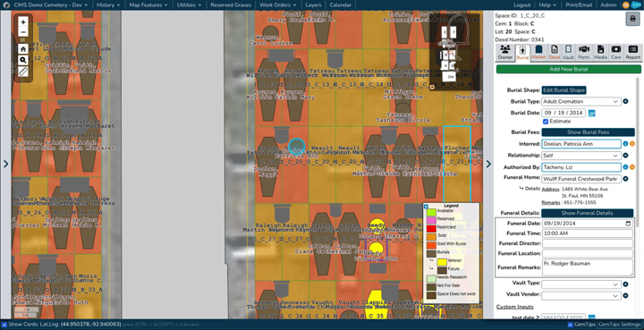Click the Add New Burial button
Image resolution: width=644 pixels, height=330 pixels.
pyautogui.click(x=569, y=69)
